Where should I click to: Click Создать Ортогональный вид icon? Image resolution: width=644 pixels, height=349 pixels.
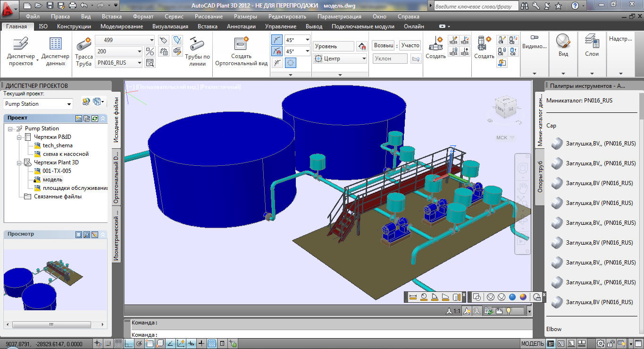point(241,43)
